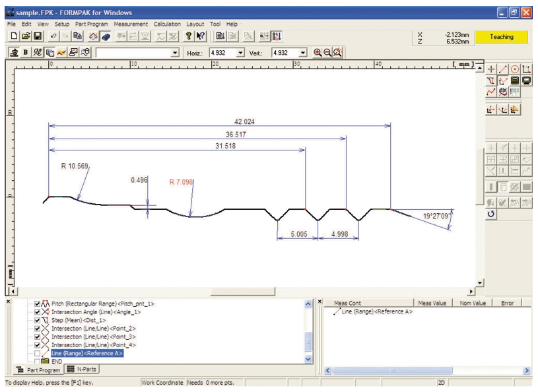Click the context help arrow icon
This screenshot has height=392, width=538.
(x=201, y=37)
